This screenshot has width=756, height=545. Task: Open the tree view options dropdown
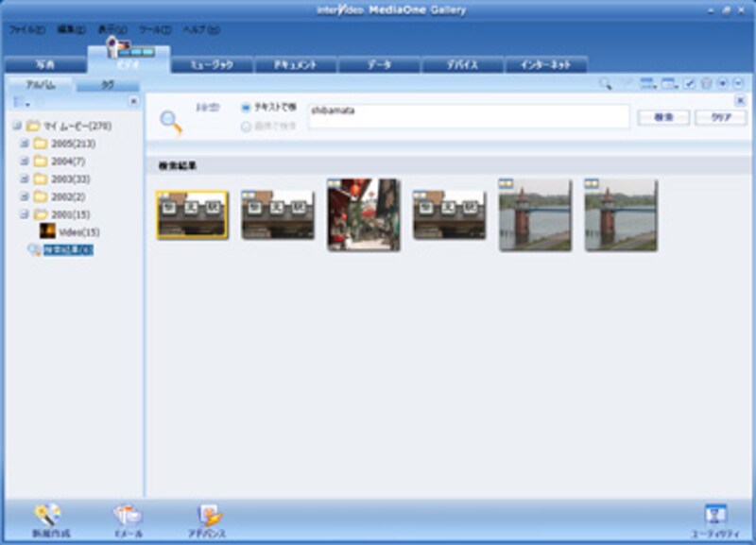coord(21,102)
